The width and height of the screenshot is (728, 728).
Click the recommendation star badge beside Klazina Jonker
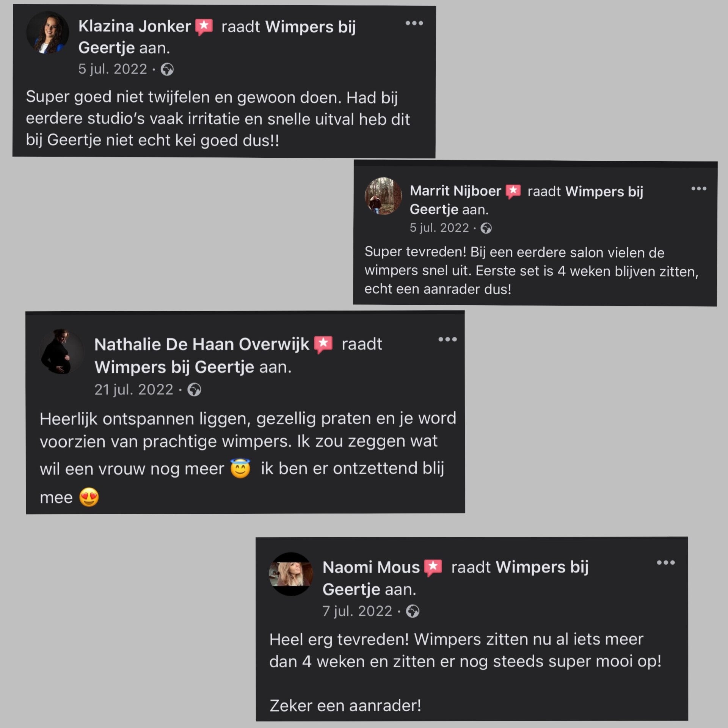tap(204, 27)
